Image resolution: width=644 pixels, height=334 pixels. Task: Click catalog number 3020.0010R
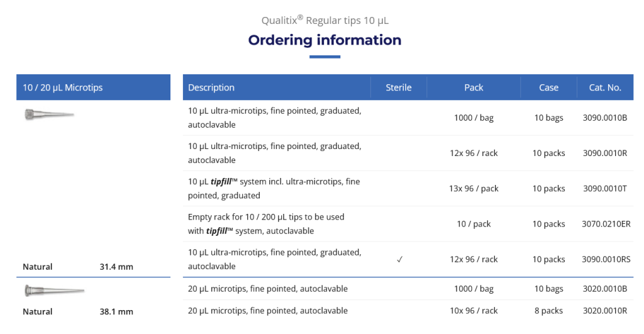click(x=605, y=310)
